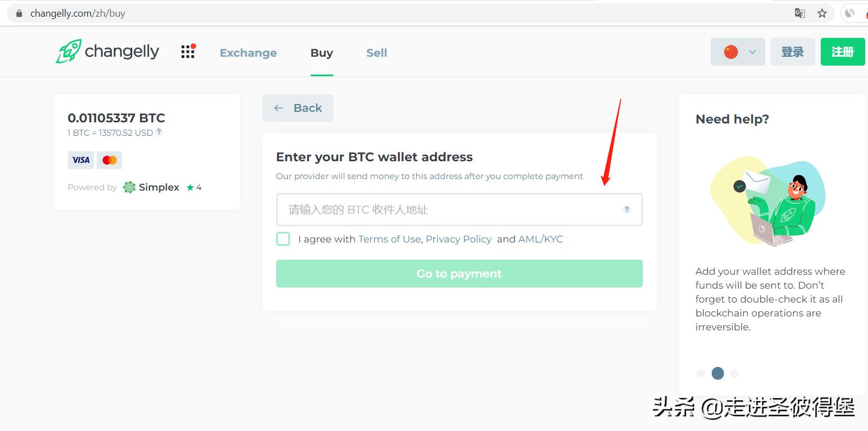Click the Changelly rocket logo
Screen dimensions: 868x431
pos(69,51)
